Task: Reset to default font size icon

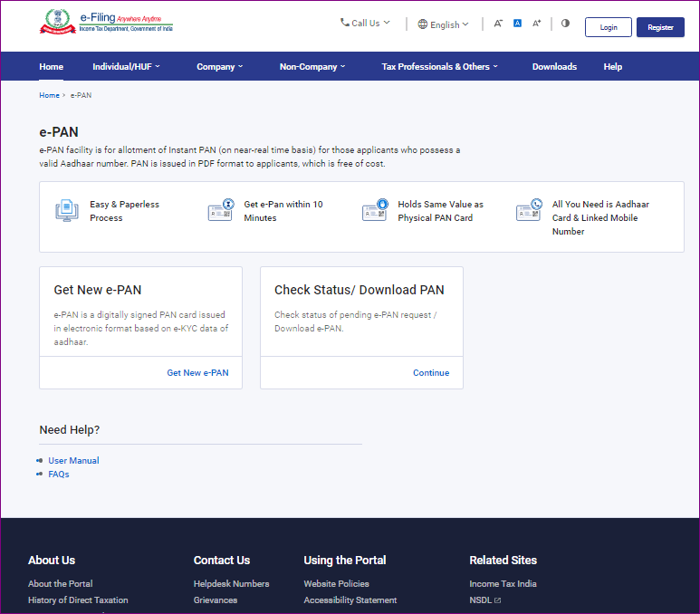Action: tap(517, 24)
